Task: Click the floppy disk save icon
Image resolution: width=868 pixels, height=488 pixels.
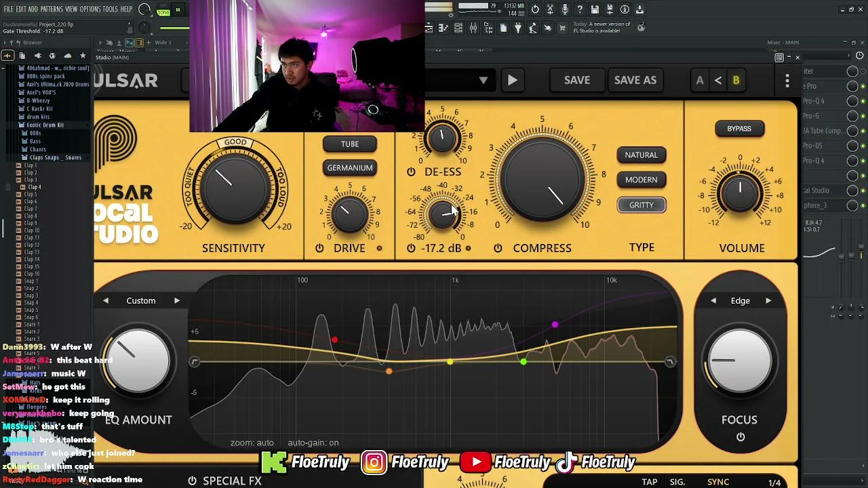Action: point(595,9)
